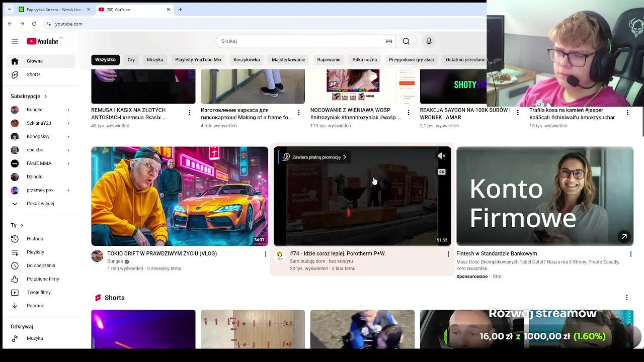Open the TOKIO DRIFT W PRAWDZIWYM ŻYCIU title
The width and height of the screenshot is (644, 362).
coord(162,254)
